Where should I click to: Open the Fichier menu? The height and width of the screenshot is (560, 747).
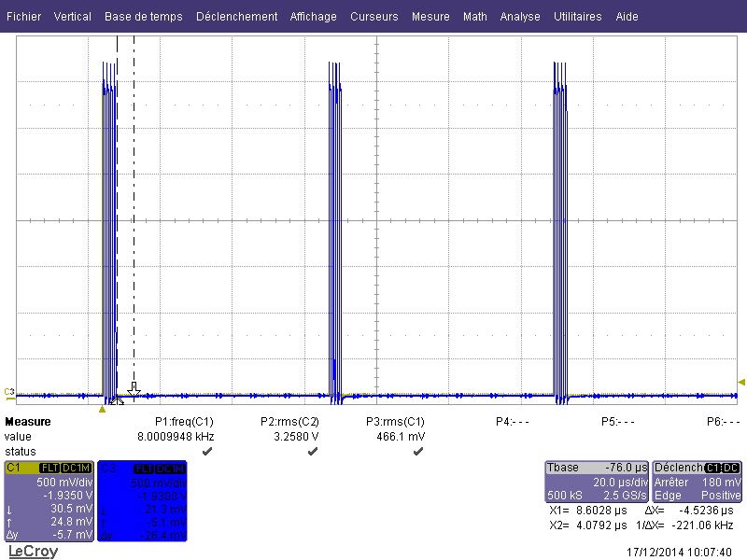click(24, 17)
